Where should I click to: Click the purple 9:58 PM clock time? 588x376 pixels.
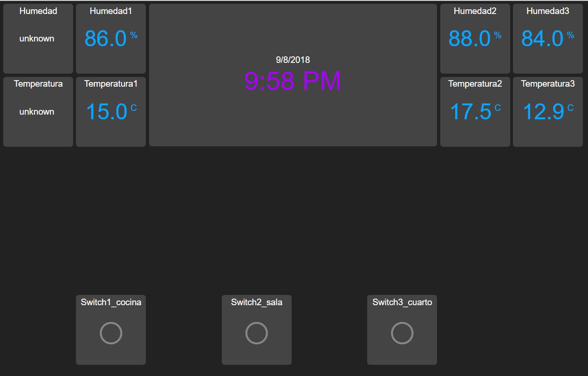click(293, 81)
